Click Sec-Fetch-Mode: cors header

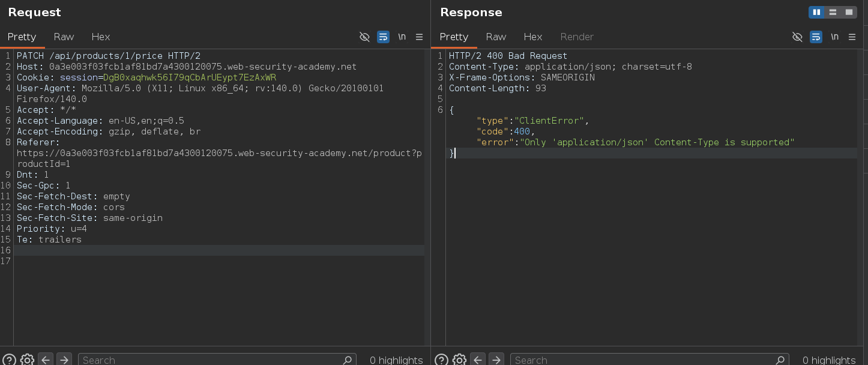(71, 207)
